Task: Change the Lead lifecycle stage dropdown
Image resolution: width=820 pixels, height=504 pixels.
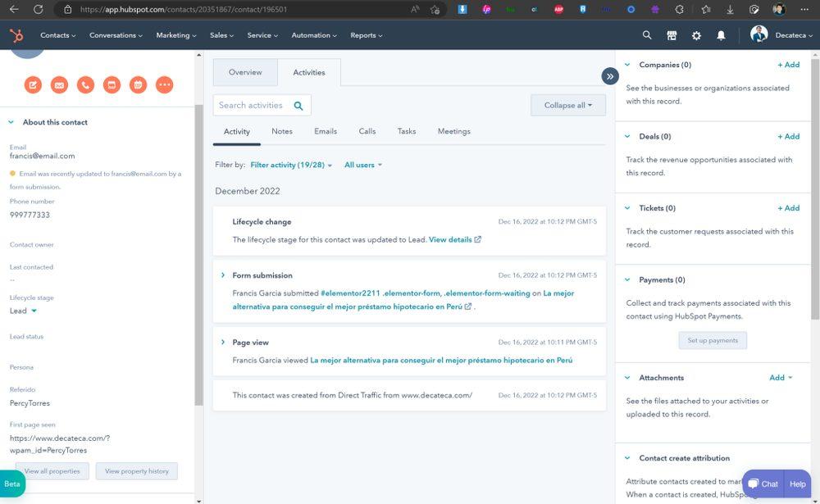Action: pyautogui.click(x=23, y=311)
